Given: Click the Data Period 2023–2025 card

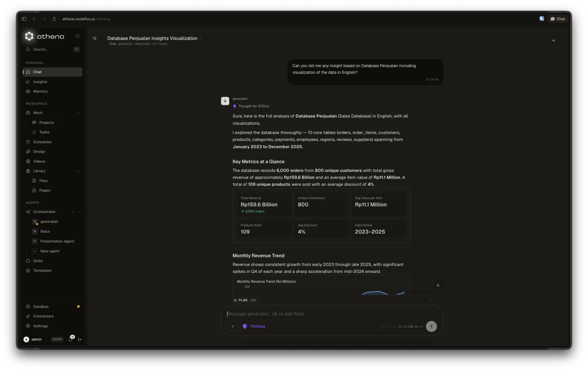Looking at the screenshot, I should click(x=378, y=229).
